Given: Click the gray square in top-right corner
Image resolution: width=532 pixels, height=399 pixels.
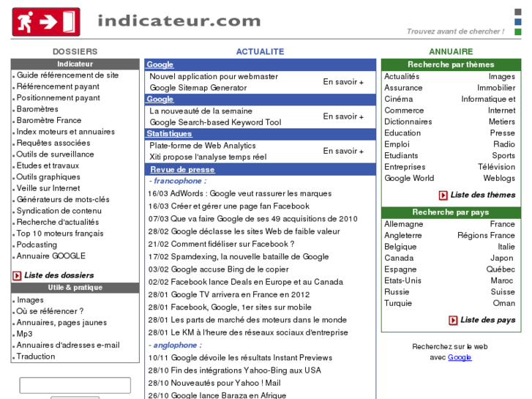Looking at the screenshot, I should pyautogui.click(x=518, y=12).
